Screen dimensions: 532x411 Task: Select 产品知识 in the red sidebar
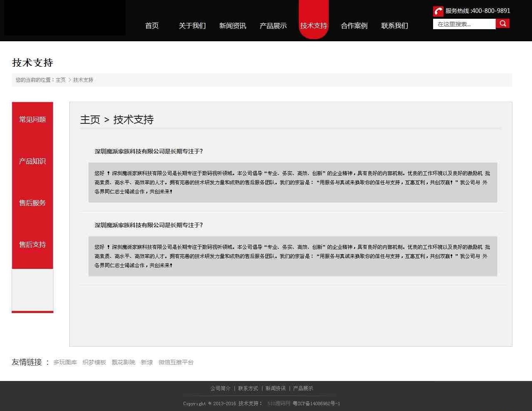point(33,161)
